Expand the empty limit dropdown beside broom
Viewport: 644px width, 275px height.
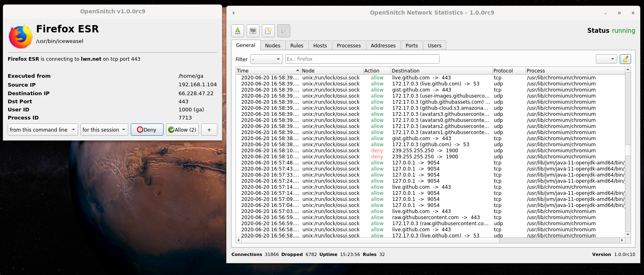(606, 59)
